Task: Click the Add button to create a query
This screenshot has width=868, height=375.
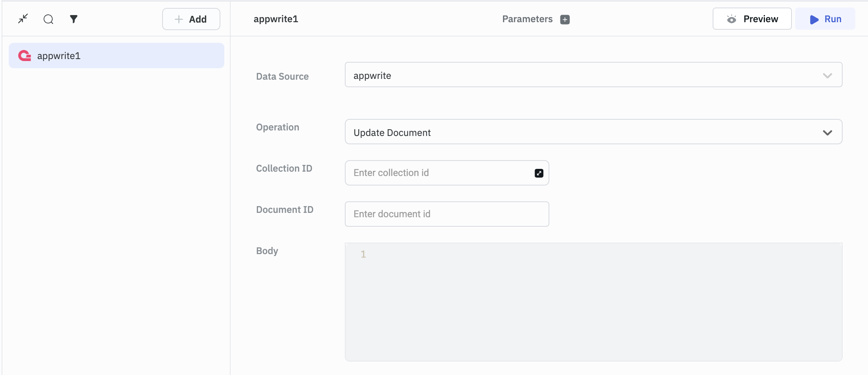Action: pos(191,19)
